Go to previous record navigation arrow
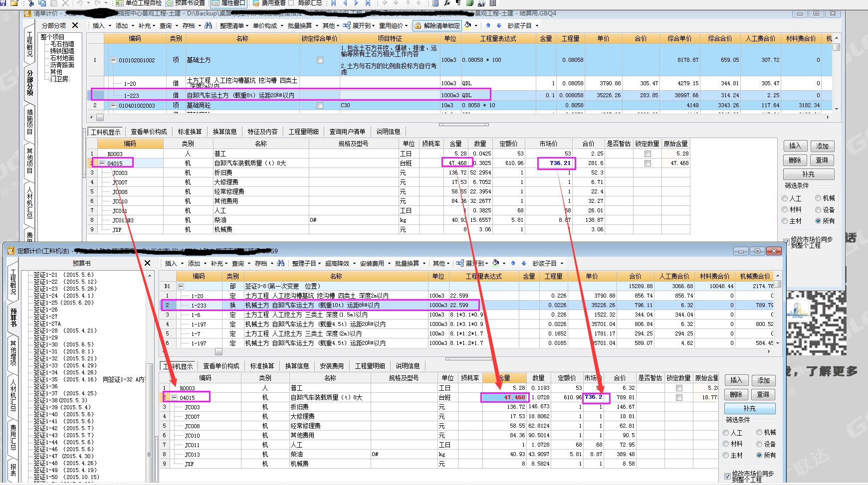This screenshot has width=868, height=485. tap(345, 3)
